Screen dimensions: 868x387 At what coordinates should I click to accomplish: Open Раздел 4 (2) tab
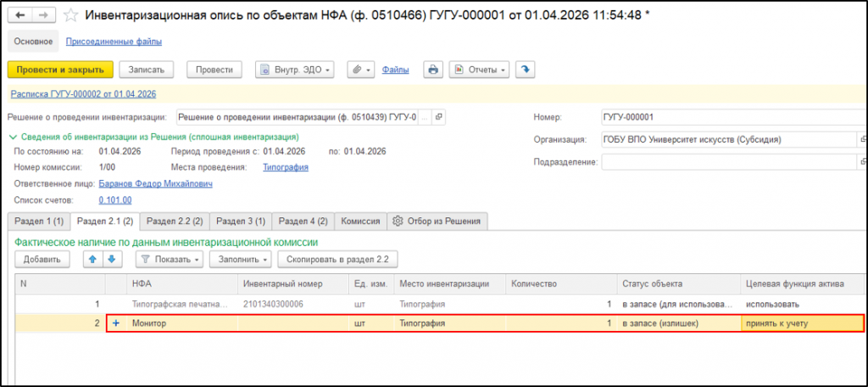303,222
